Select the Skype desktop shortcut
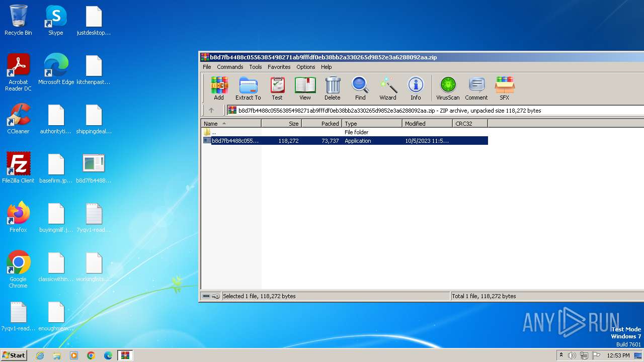This screenshot has width=644, height=362. pyautogui.click(x=56, y=21)
